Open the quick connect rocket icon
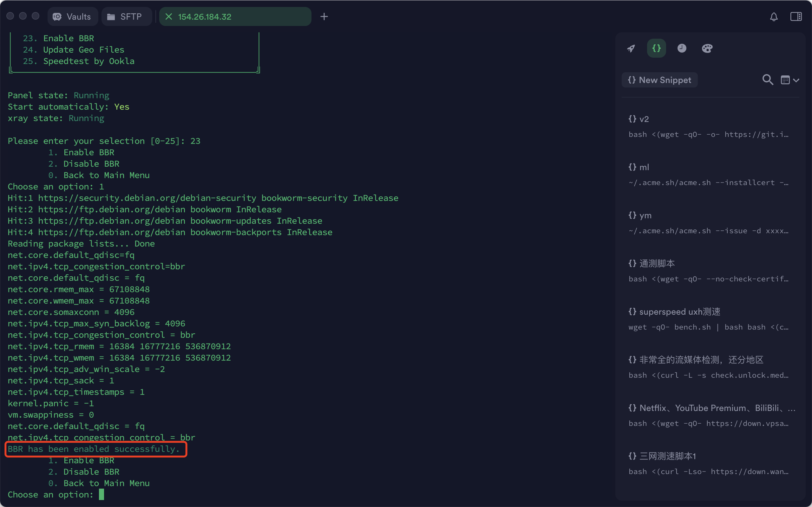 coord(631,48)
